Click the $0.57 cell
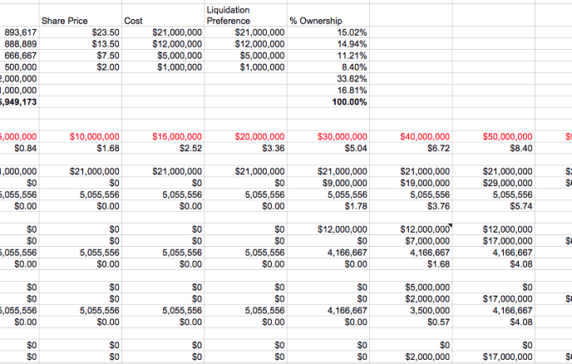Screen dimensions: 572x364 [x=411, y=322]
